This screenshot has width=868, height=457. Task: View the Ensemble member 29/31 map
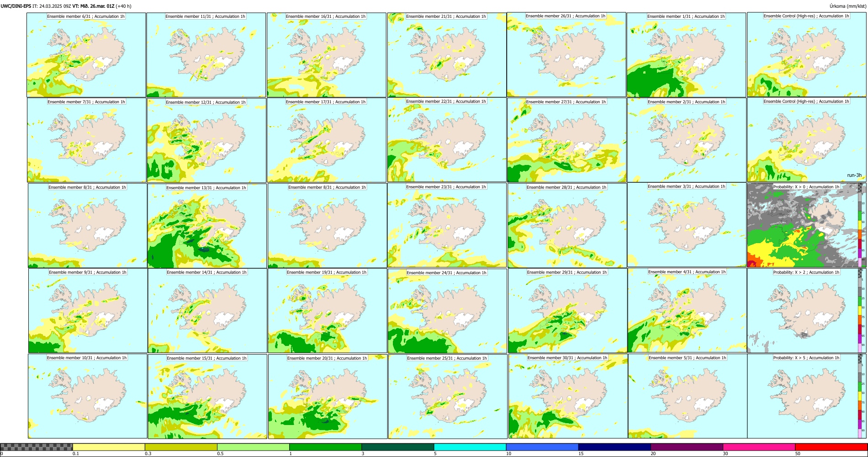tap(567, 311)
